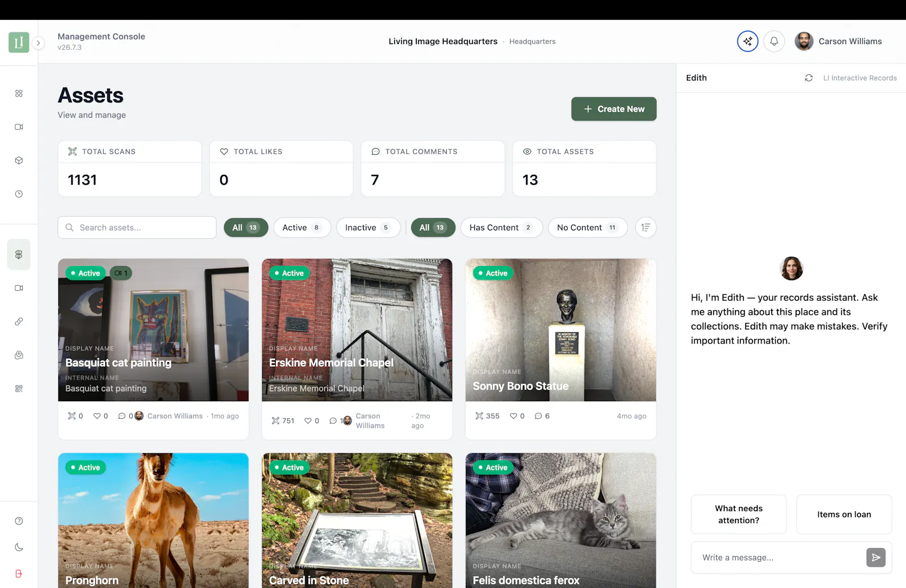The height and width of the screenshot is (588, 906).
Task: Click the 751 scans icon on Erskine card
Action: [276, 421]
